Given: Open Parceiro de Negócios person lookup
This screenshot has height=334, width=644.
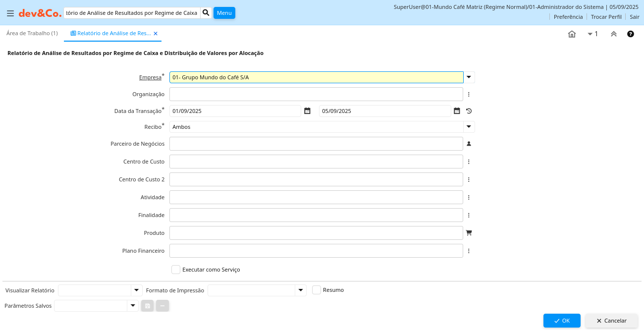Looking at the screenshot, I should pos(469,144).
